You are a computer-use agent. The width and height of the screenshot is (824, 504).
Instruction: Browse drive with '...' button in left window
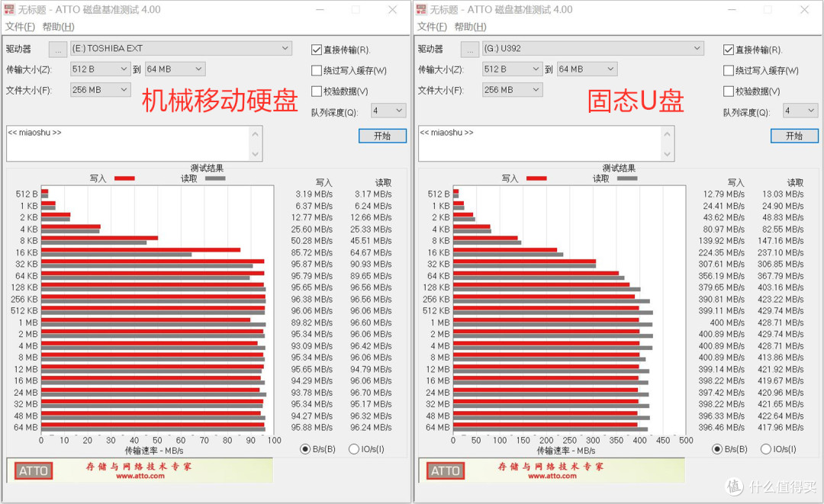pyautogui.click(x=58, y=49)
